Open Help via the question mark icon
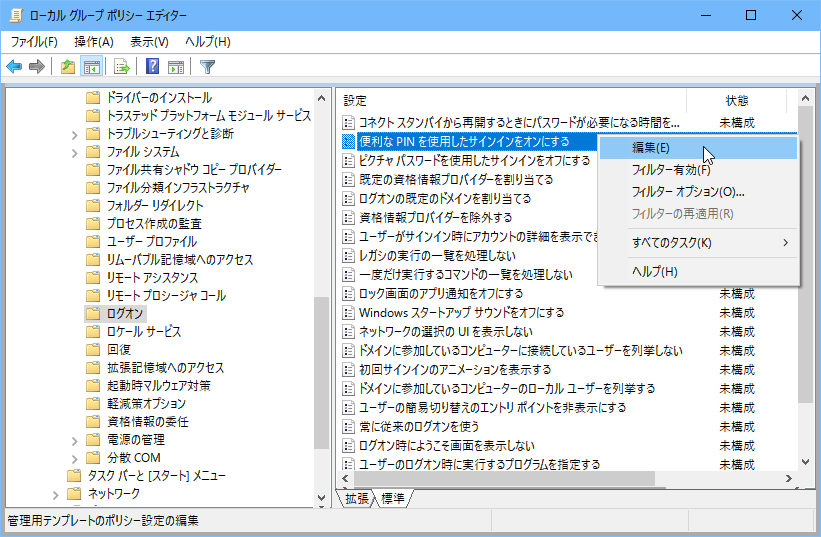Screen dimensions: 821x537 pyautogui.click(x=152, y=66)
